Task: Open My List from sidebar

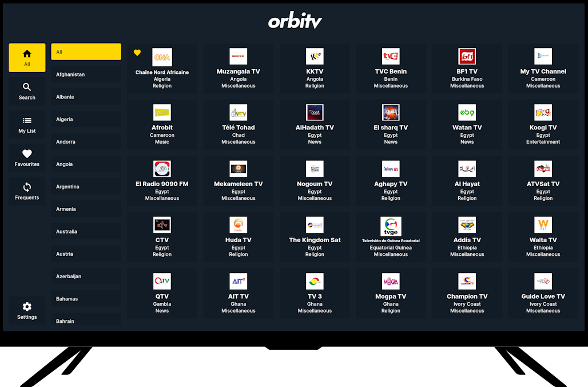Action: [27, 125]
